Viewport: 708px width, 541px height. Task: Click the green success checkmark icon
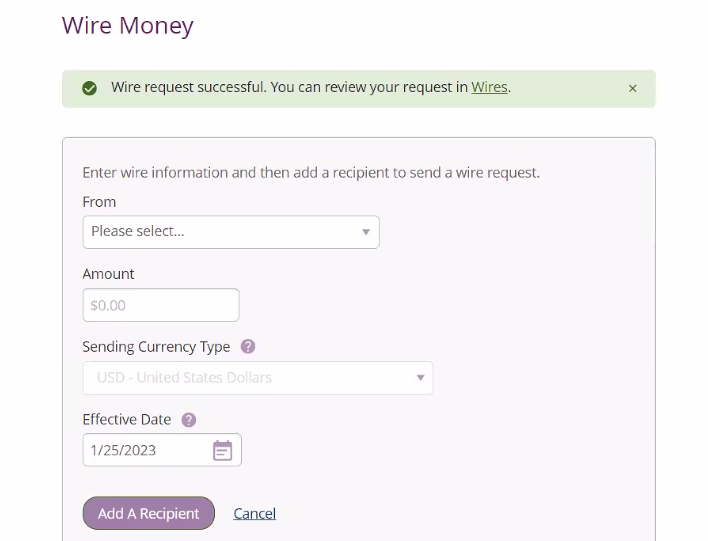pyautogui.click(x=89, y=88)
